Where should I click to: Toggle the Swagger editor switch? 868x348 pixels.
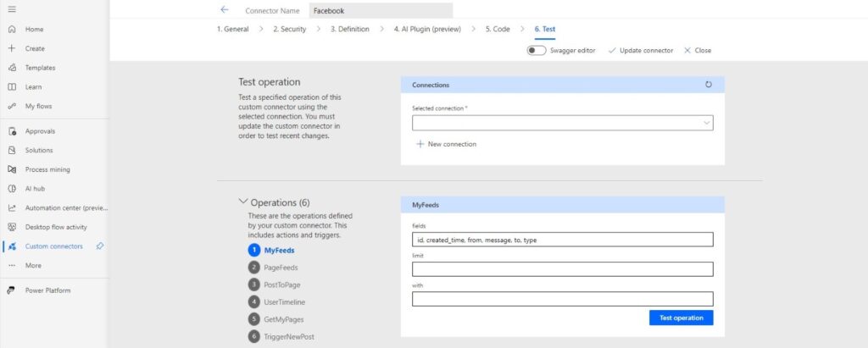537,50
